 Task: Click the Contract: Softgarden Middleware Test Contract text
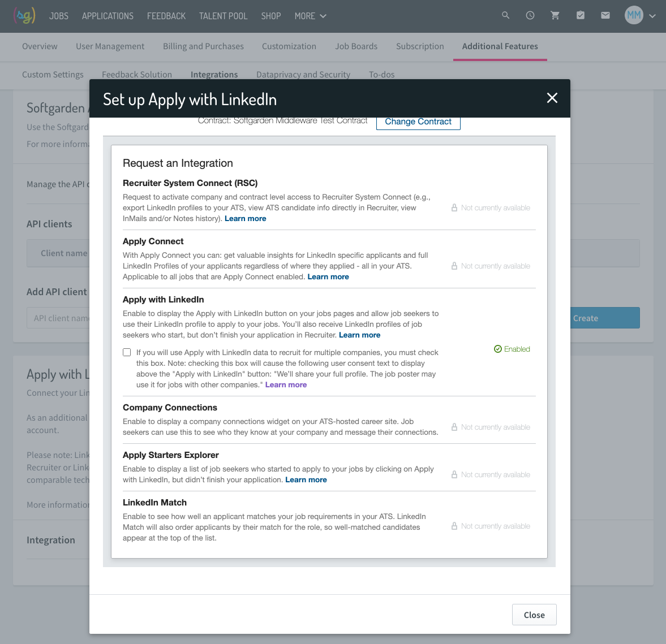pos(282,121)
